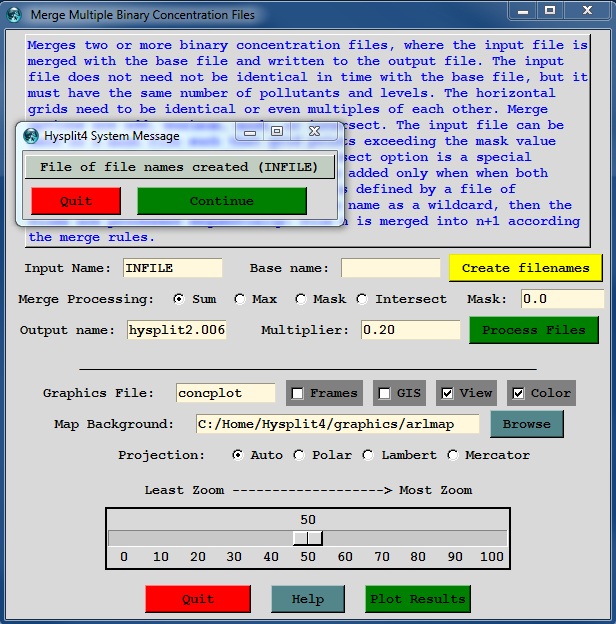Toggle the GIS checkbox
This screenshot has width=616, height=624.
pyautogui.click(x=384, y=393)
